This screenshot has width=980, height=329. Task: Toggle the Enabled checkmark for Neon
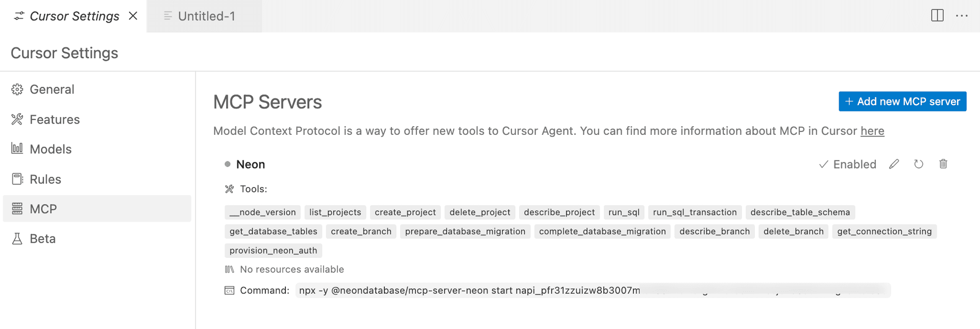847,165
